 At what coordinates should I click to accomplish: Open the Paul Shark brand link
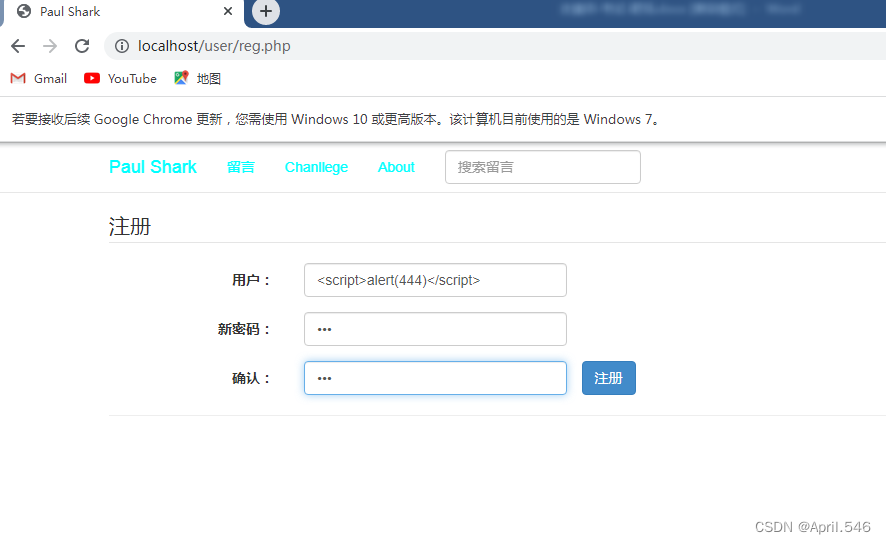pyautogui.click(x=153, y=167)
